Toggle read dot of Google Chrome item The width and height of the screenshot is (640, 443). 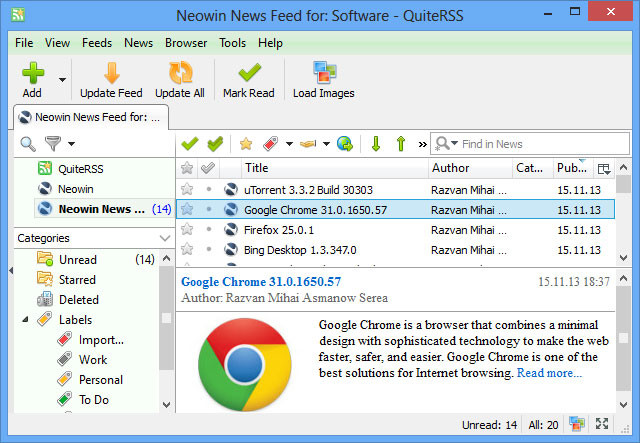(x=209, y=209)
